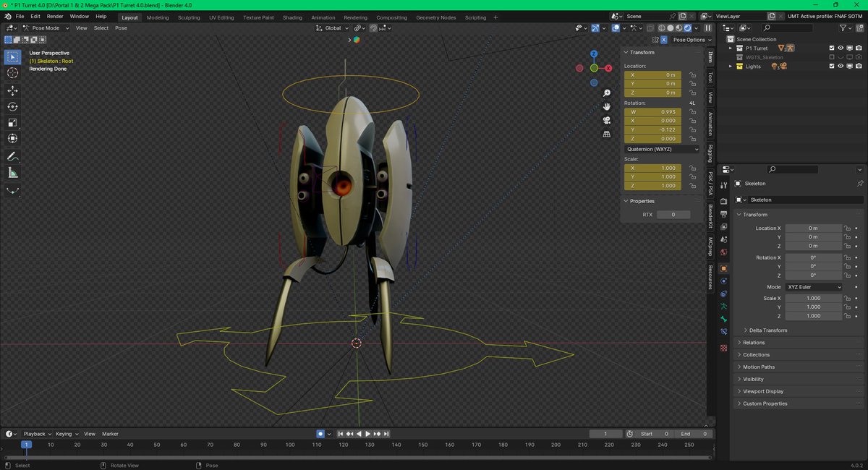Expand the P1 Turret collection tree

pyautogui.click(x=731, y=48)
